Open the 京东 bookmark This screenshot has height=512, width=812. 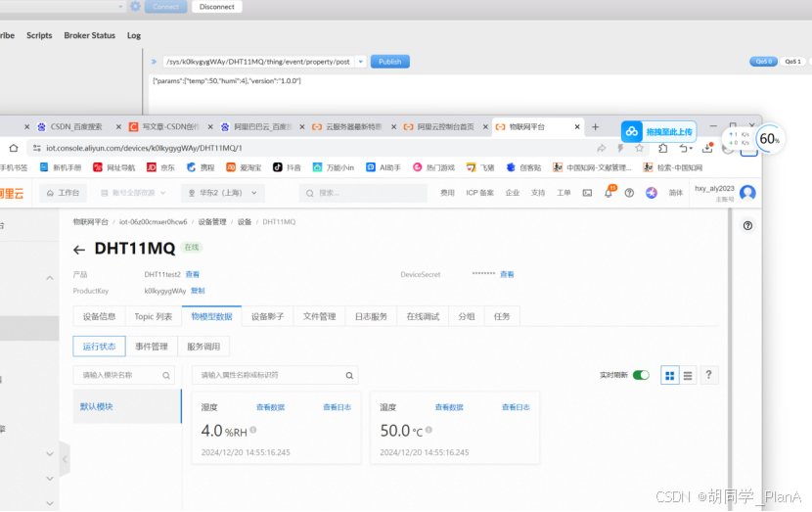click(x=160, y=167)
